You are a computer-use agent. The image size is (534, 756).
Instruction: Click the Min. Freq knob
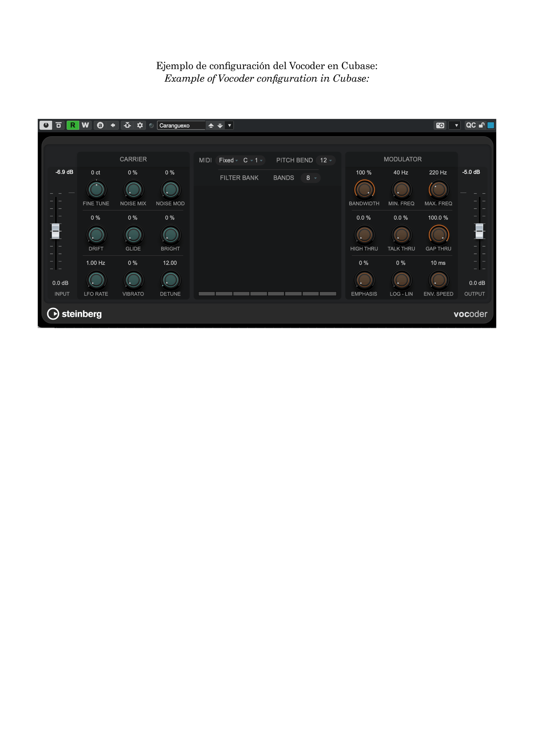tap(401, 189)
